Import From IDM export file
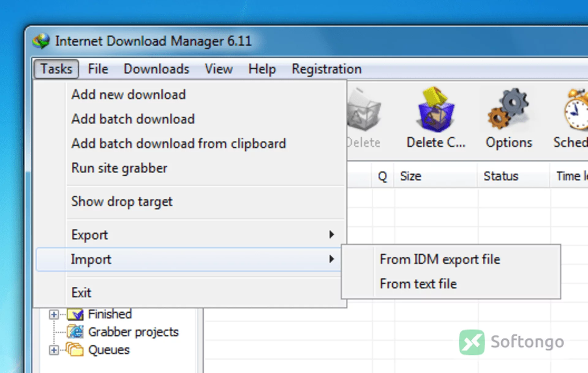Viewport: 588px width, 373px height. (451, 259)
